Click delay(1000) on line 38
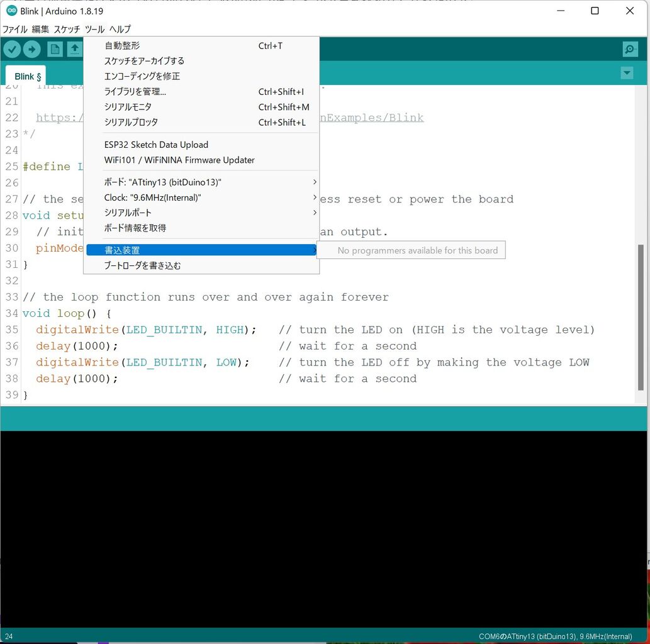 click(77, 379)
